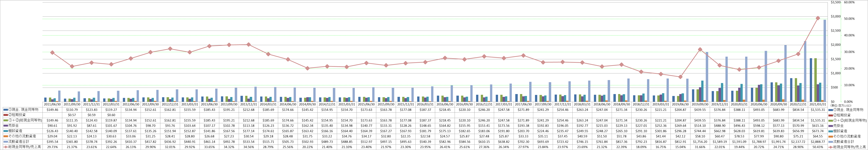
Task: Select the $1,756.20 total cell
Action: [x=700, y=142]
